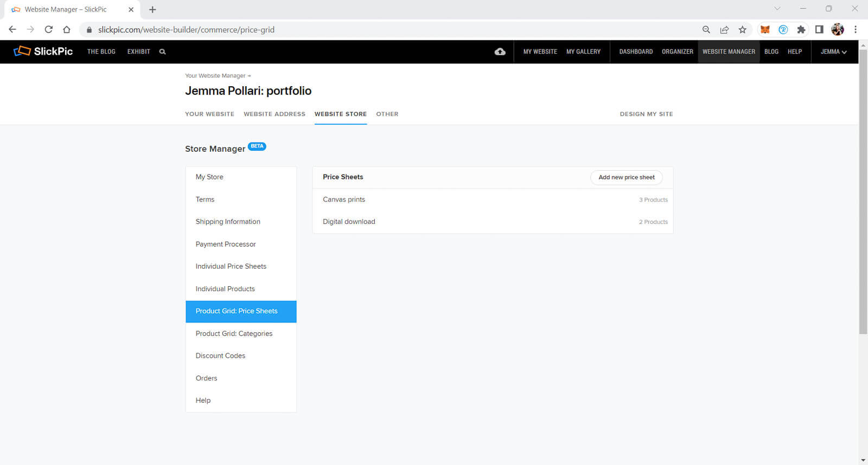Open the Digital download price sheet
Screen dimensions: 868x465
349,222
